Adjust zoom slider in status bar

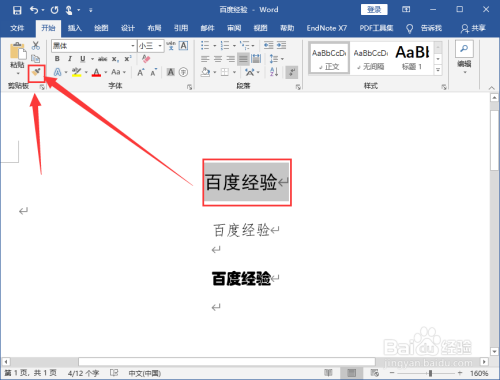click(430, 373)
